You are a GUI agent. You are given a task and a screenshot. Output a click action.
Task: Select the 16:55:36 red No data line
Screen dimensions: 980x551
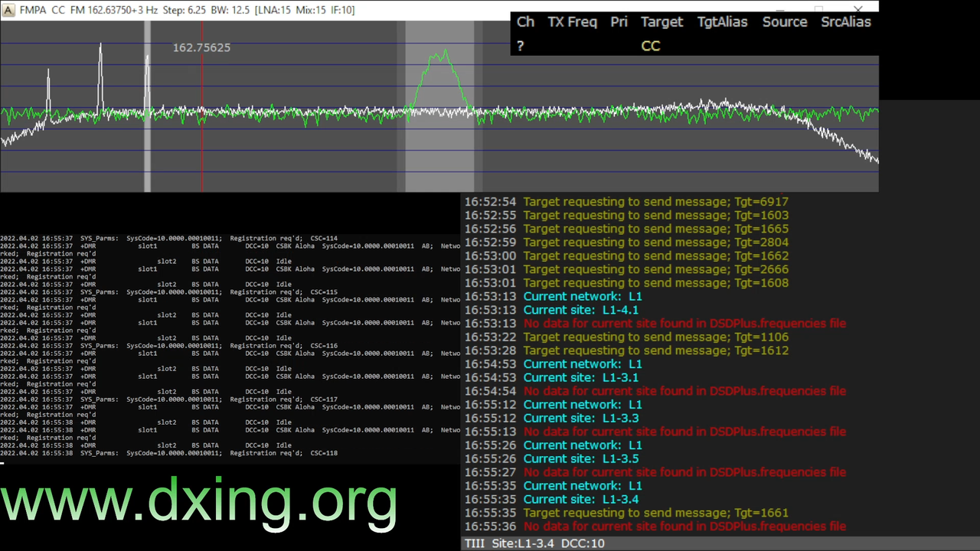coord(655,527)
